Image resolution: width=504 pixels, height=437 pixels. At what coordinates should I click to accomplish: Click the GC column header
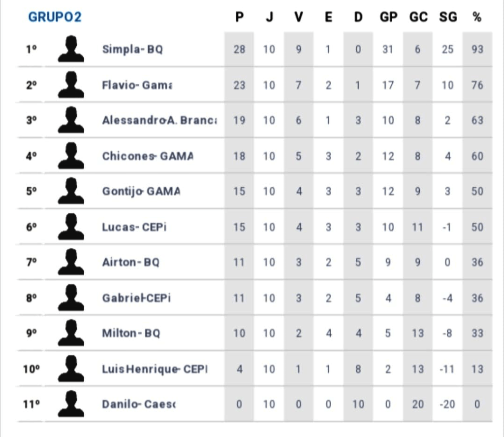418,18
